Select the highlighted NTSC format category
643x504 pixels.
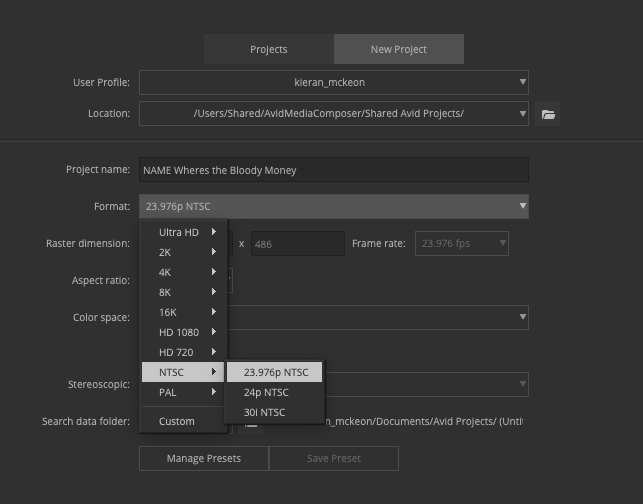183,372
